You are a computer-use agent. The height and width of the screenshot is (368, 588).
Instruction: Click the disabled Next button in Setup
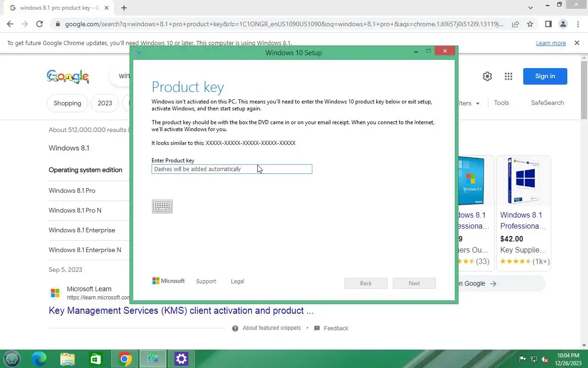point(414,283)
